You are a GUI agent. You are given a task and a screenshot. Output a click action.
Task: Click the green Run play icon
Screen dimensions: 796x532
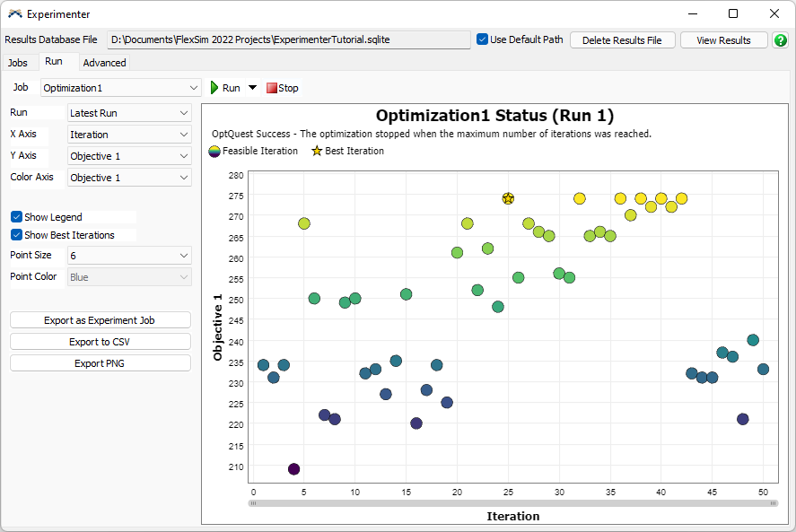pos(215,88)
